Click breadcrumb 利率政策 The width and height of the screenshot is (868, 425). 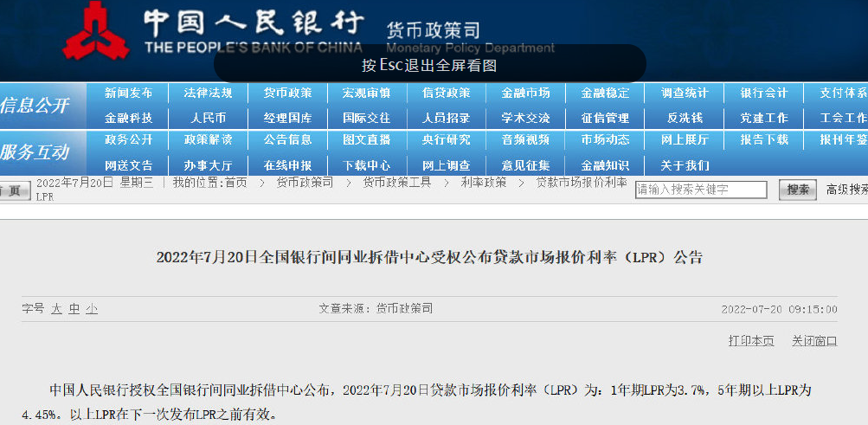coord(483,183)
